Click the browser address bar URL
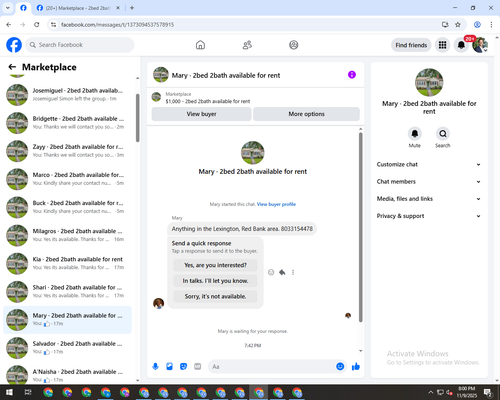500x400 pixels. [x=117, y=25]
